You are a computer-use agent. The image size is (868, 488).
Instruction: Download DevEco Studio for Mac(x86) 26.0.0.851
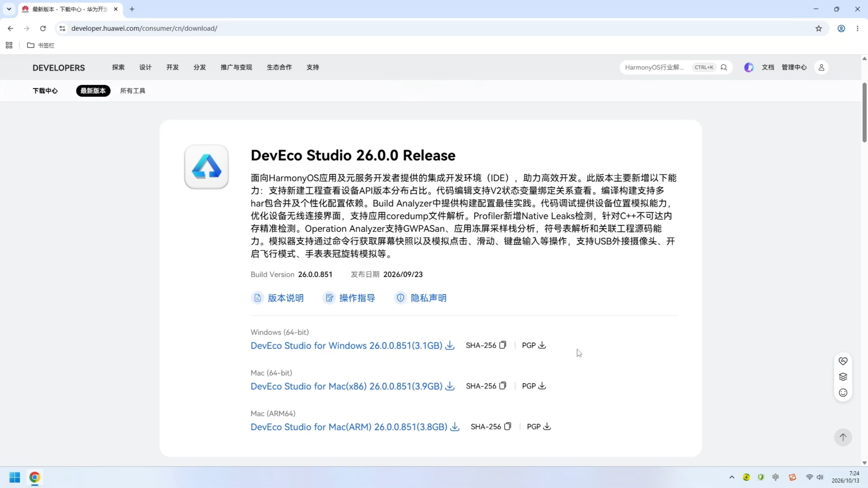click(353, 386)
